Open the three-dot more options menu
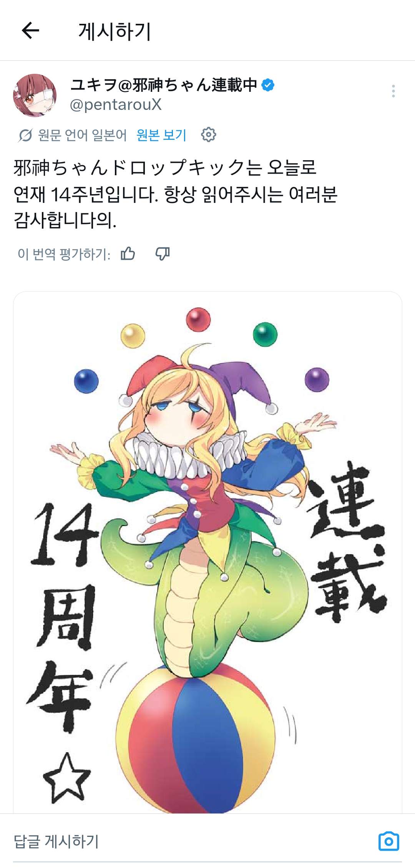415x868 pixels. (393, 91)
